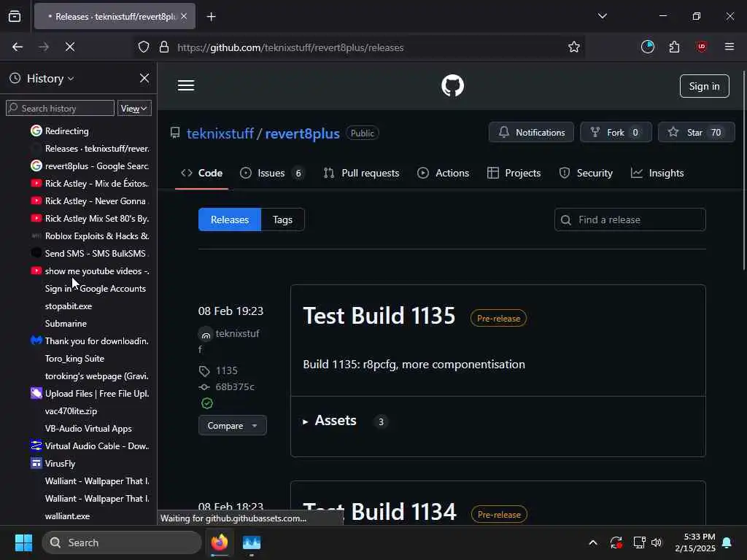Click the Notifications bell button
Viewport: 747px width, 560px height.
click(531, 133)
